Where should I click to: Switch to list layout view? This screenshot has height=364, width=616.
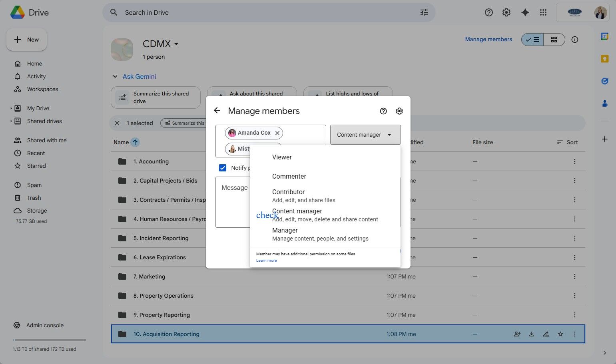point(532,40)
